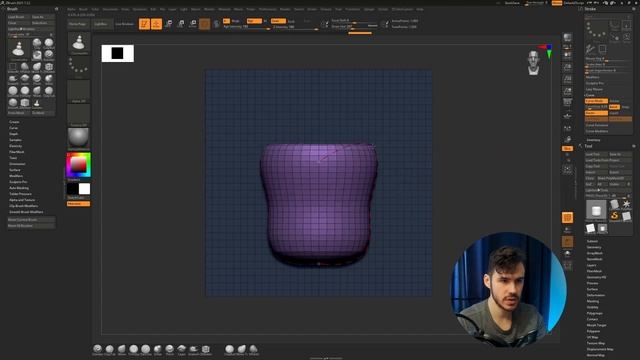640x360 pixels.
Task: Click the AAHalf icon on right shelf
Action: pyautogui.click(x=567, y=91)
